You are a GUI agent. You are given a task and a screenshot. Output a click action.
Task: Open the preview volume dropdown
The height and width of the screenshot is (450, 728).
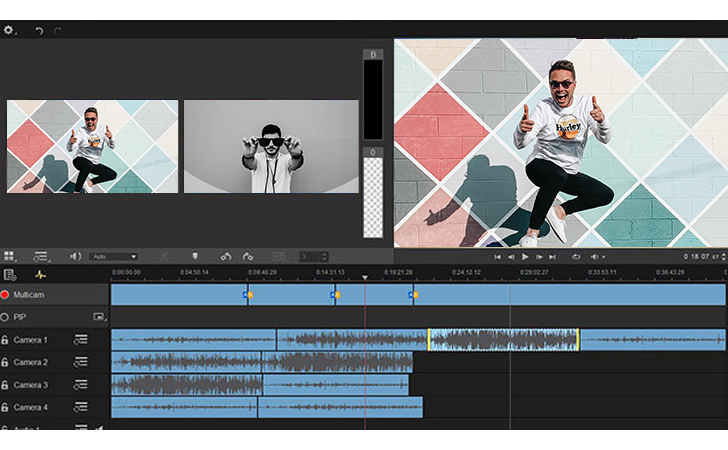point(599,257)
